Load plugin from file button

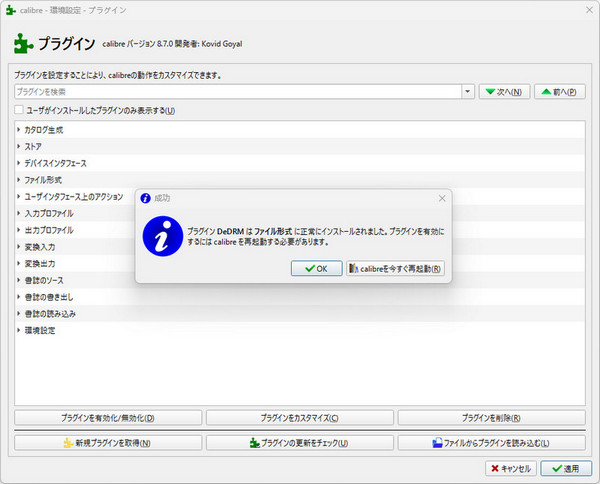point(491,443)
